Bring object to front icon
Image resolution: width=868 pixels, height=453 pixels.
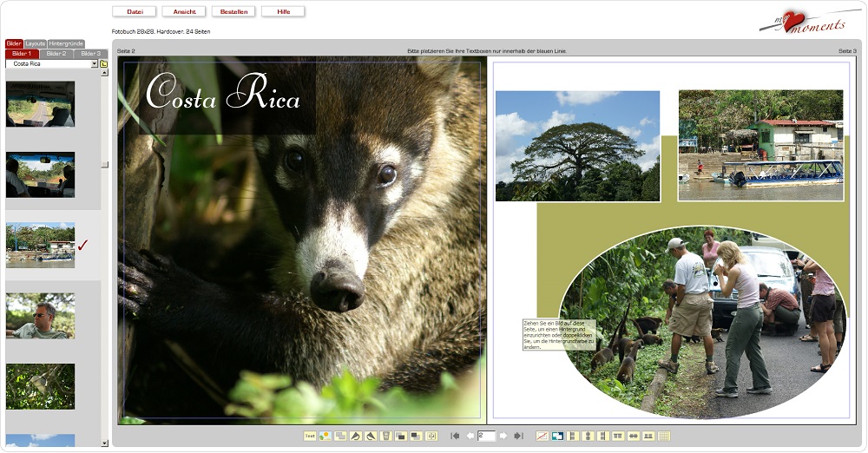click(401, 437)
